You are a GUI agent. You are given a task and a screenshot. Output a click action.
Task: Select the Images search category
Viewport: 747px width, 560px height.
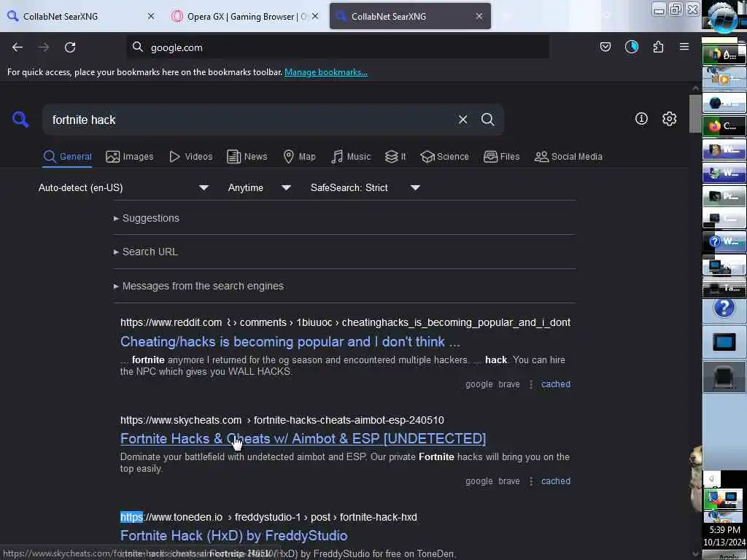click(x=130, y=157)
